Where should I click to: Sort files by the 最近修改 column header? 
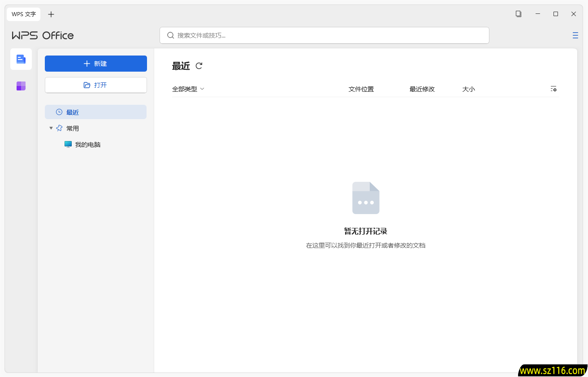(421, 89)
